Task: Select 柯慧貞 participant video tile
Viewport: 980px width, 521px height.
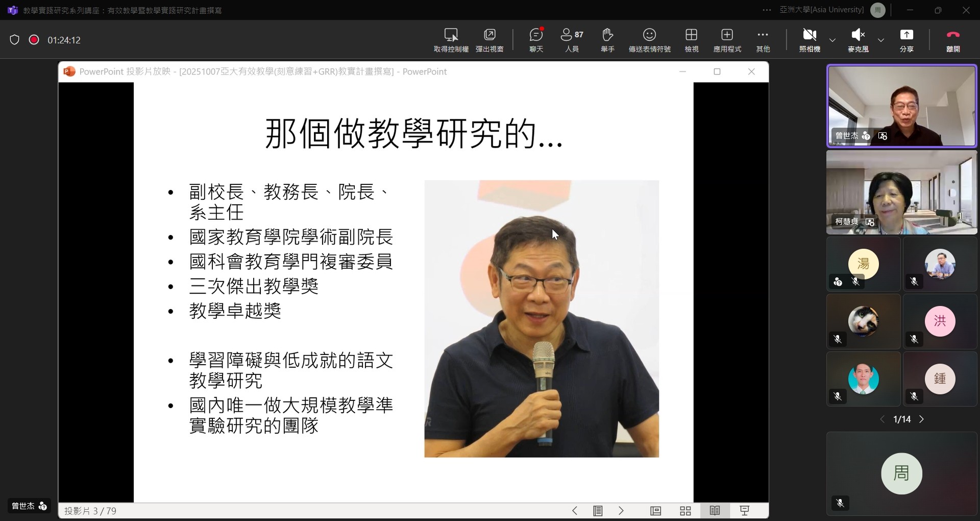Action: click(x=901, y=193)
